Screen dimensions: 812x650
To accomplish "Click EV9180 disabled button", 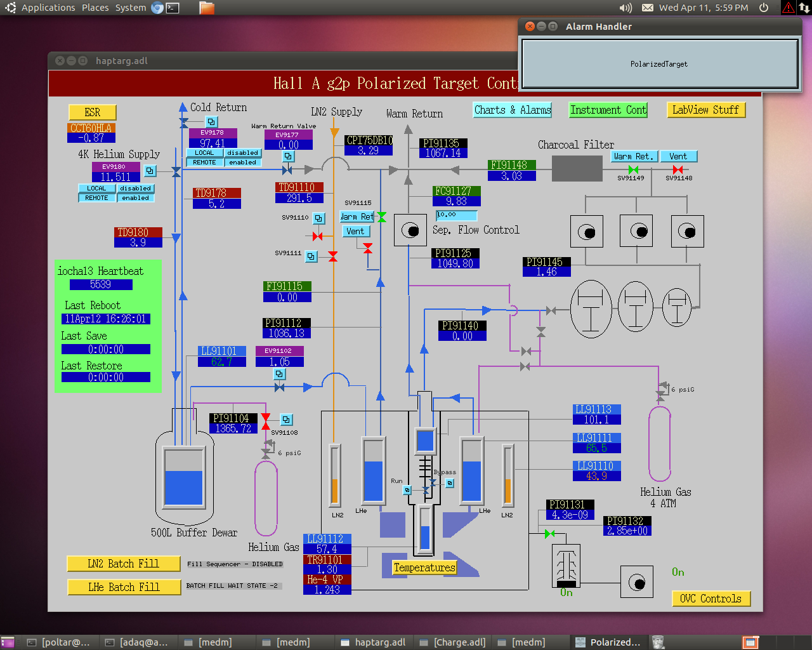I will (135, 189).
